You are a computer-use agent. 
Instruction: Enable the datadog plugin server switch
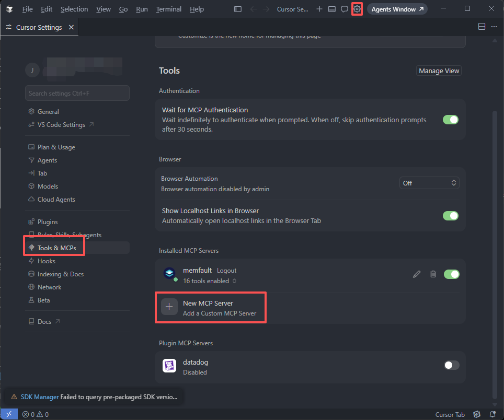tap(451, 366)
